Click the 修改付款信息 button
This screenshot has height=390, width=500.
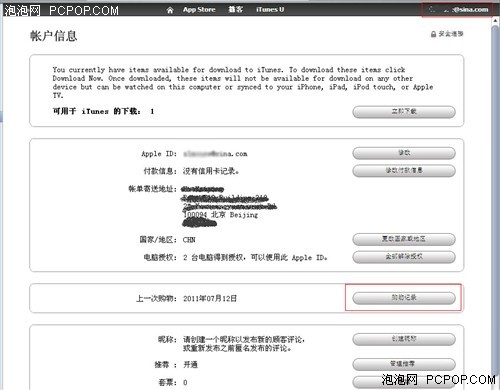tap(404, 171)
